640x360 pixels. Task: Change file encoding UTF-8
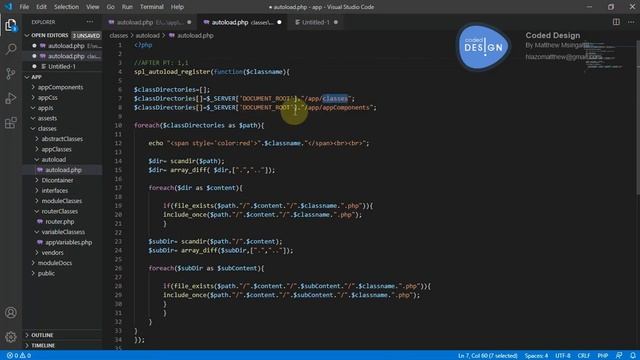click(x=562, y=356)
